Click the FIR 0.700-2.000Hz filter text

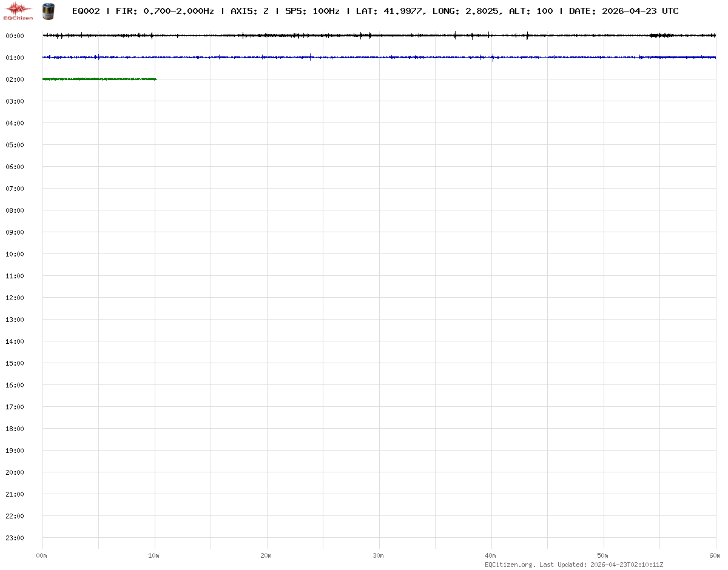pos(164,11)
